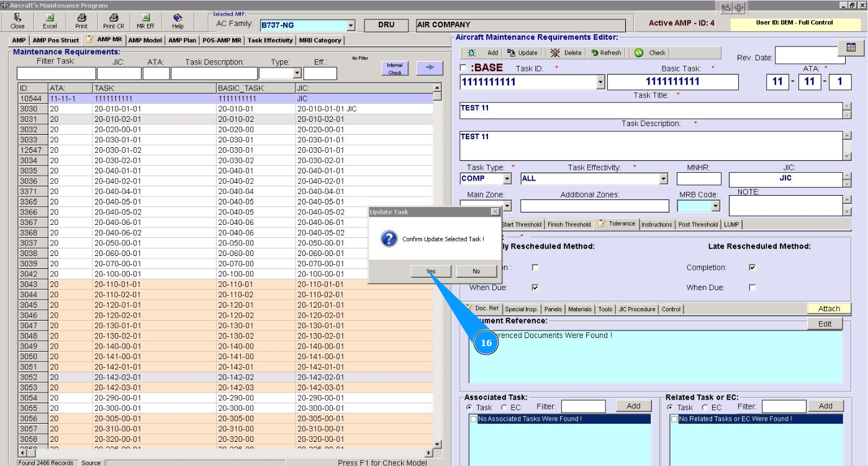This screenshot has height=466, width=868.
Task: Uncheck the Late Rescheduled Completion checkbox
Action: click(x=753, y=267)
